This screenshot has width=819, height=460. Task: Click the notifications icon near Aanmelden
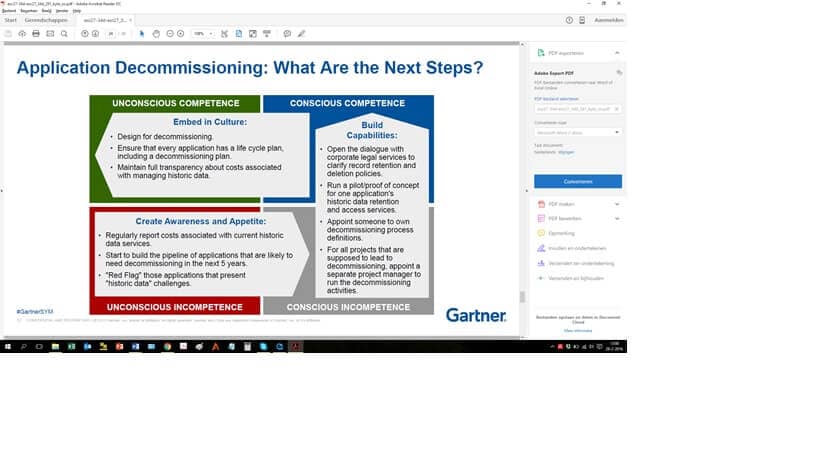(582, 20)
